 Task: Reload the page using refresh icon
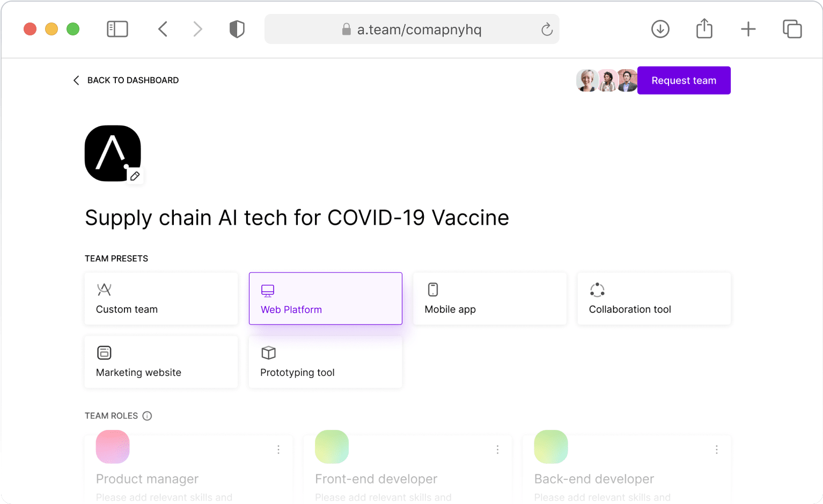547,29
